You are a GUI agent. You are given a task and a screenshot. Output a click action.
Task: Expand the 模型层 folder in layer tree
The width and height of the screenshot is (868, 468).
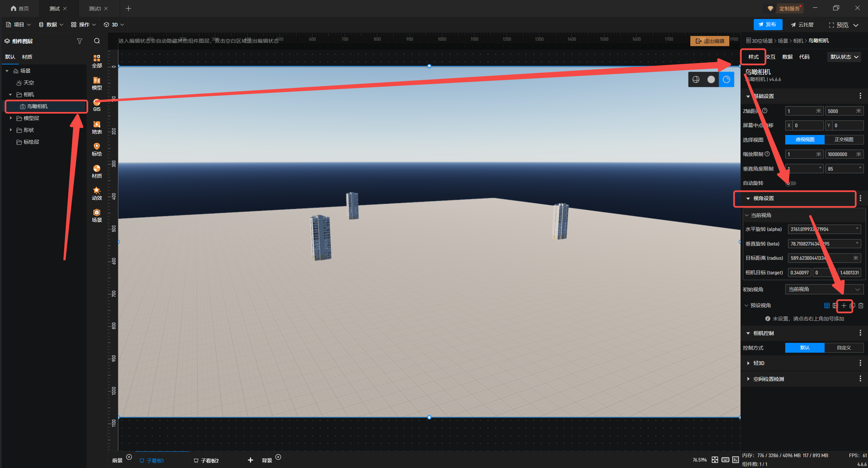click(11, 118)
